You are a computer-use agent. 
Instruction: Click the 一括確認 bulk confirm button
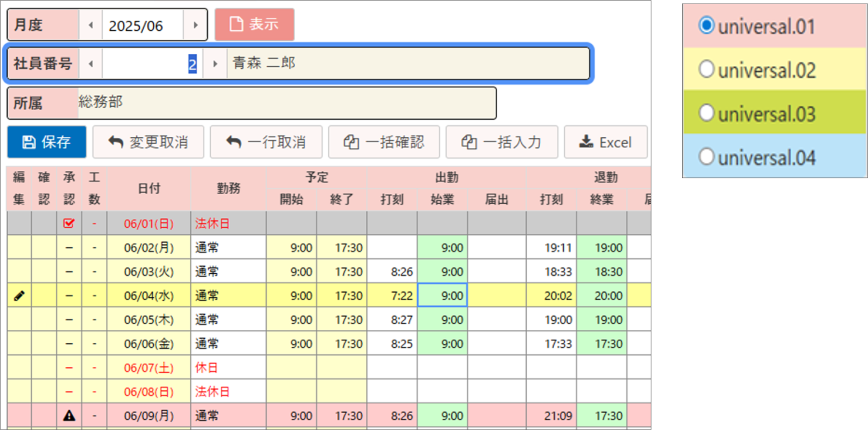pos(384,142)
